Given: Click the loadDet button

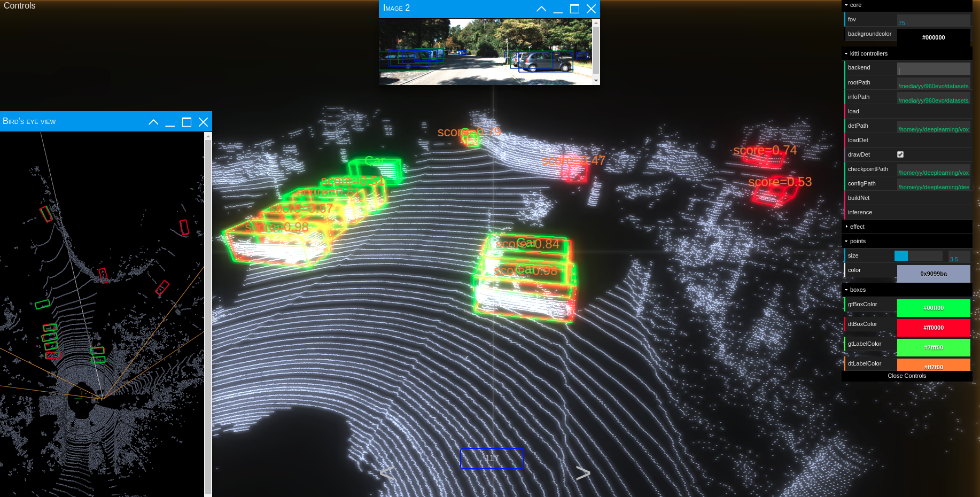Looking at the screenshot, I should coord(907,140).
